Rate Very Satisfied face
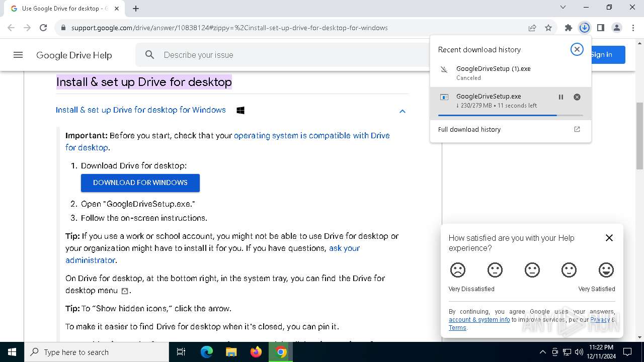 point(606,270)
